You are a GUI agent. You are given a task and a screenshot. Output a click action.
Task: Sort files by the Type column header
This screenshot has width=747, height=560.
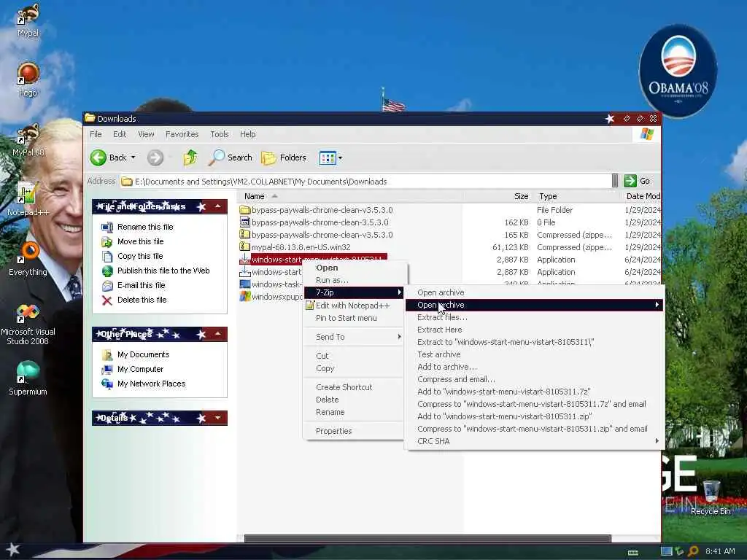click(578, 196)
